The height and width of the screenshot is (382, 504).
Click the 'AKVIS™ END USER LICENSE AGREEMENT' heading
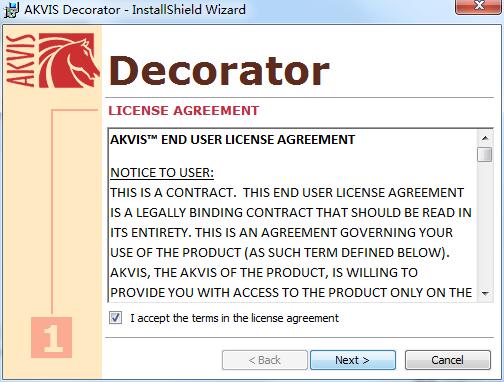[232, 139]
